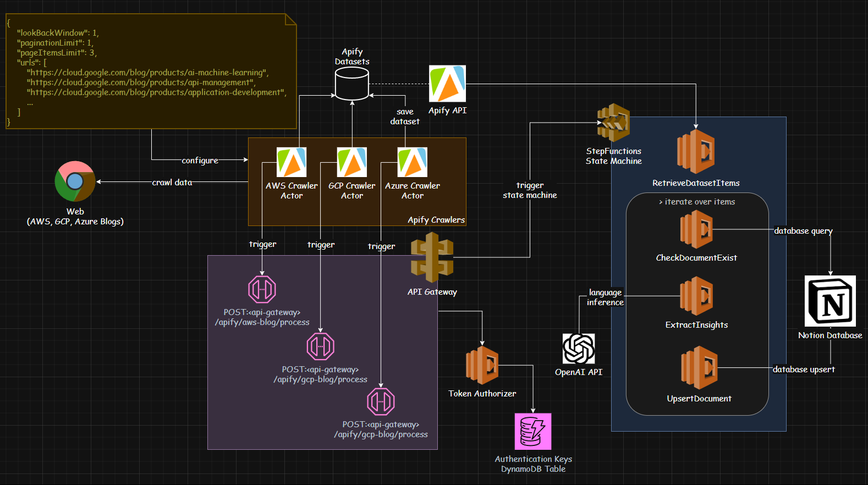Click the JSON configuration note
This screenshot has width=868, height=485.
click(151, 71)
